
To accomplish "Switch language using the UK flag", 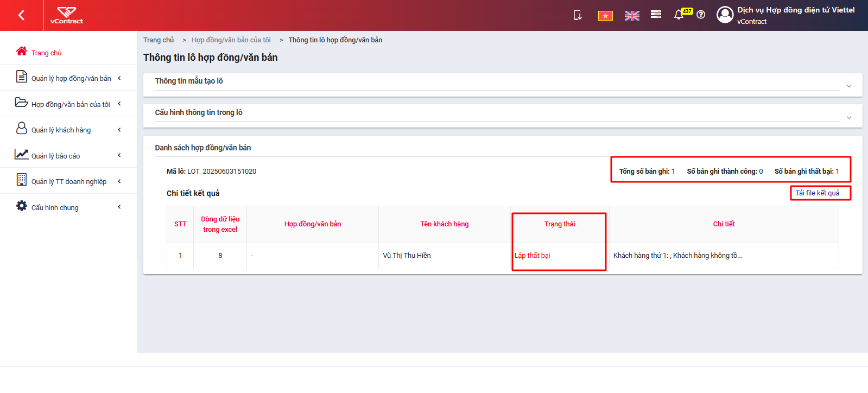I will pos(632,16).
